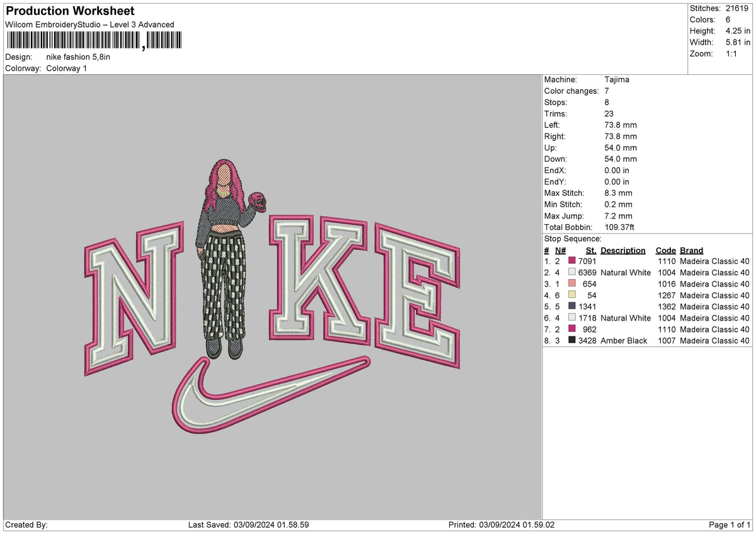Select the Stops value 8
This screenshot has height=534, width=756.
click(607, 103)
